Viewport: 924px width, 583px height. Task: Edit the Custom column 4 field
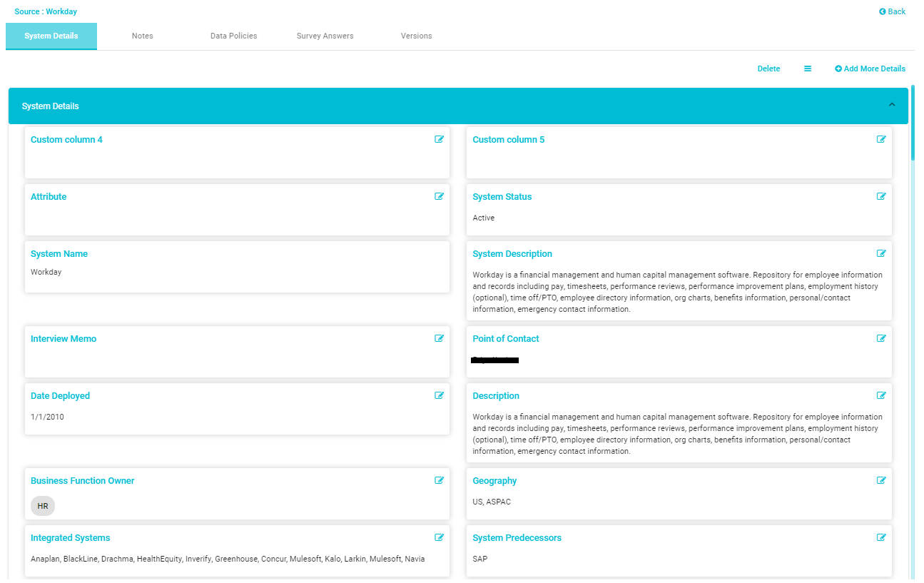point(439,139)
